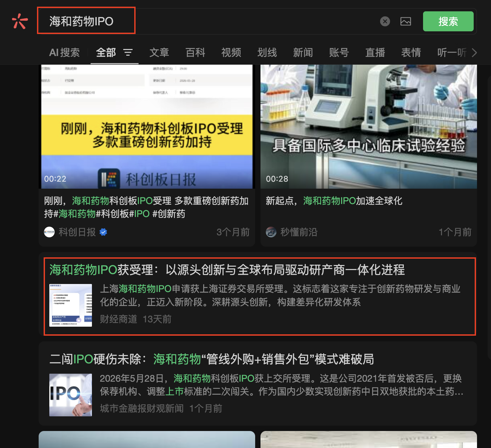Open image search via the picture icon
The height and width of the screenshot is (448, 491).
[x=406, y=21]
